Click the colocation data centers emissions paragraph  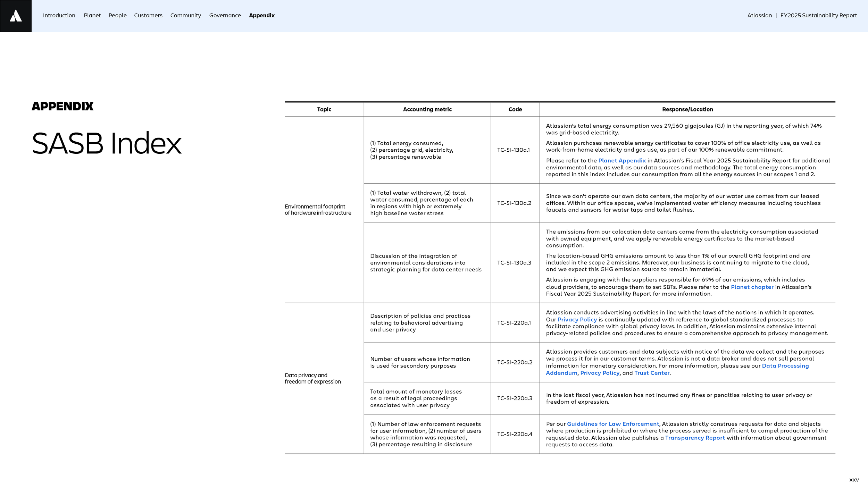click(682, 238)
